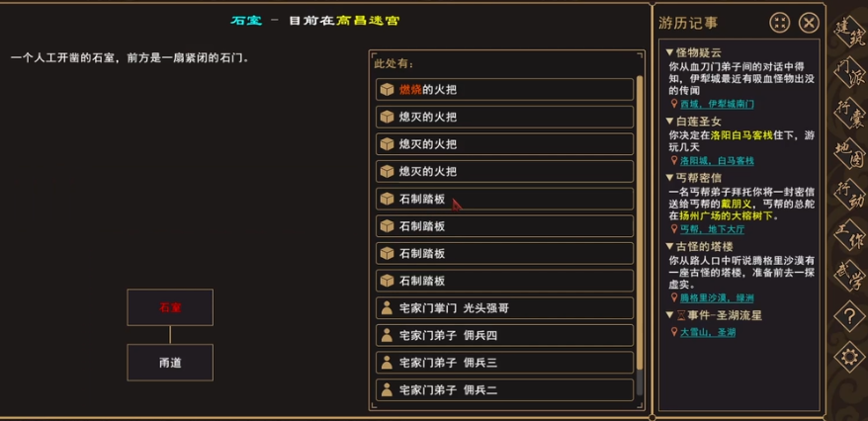This screenshot has width=868, height=421.
Task: Click the 甬道 map node
Action: tap(169, 363)
